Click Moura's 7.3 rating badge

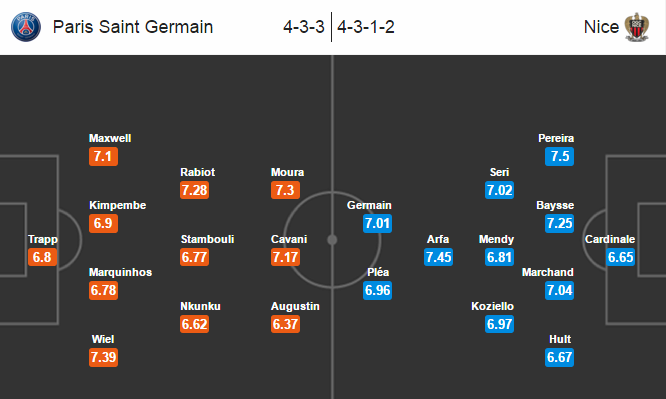point(285,190)
